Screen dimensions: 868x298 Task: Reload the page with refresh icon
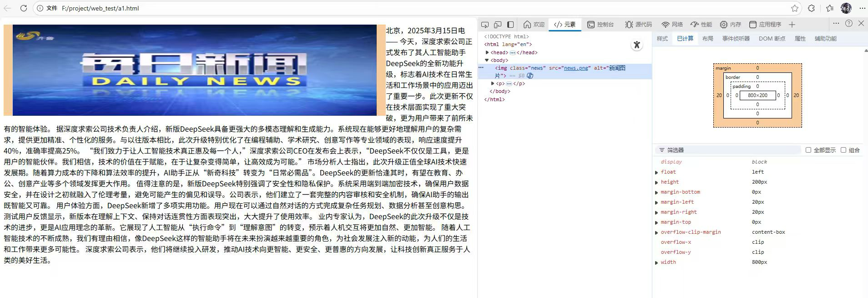coord(24,8)
